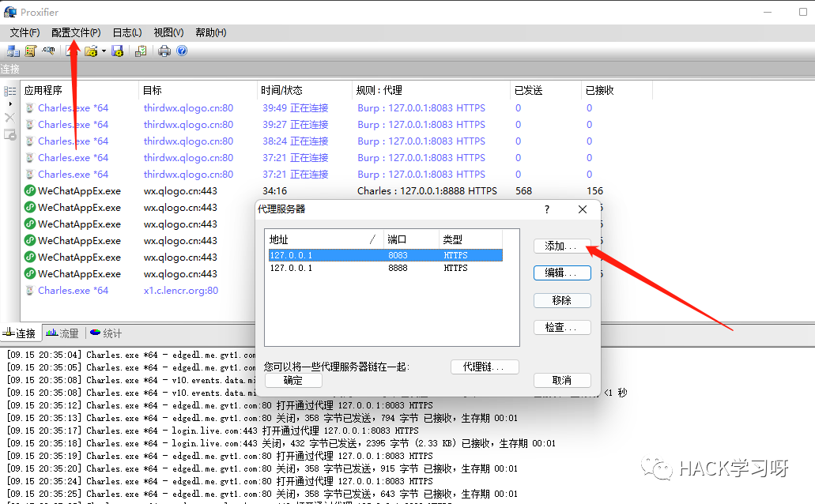Open Name Resolution (.com magnifier) icon
This screenshot has width=815, height=504.
coord(48,51)
